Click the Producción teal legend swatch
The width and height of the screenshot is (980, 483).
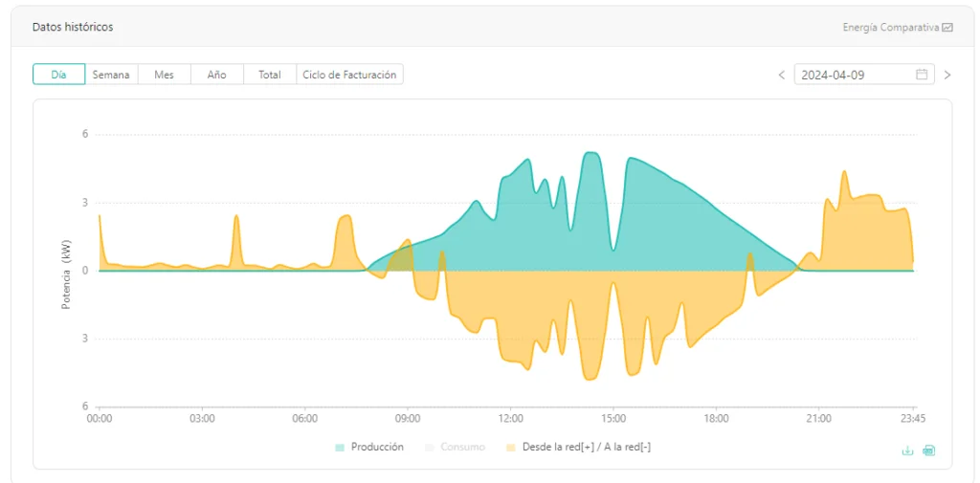coord(340,448)
